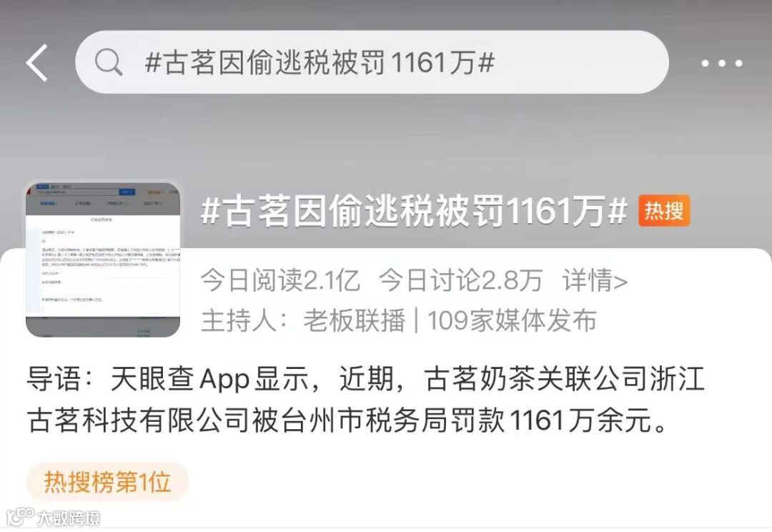The width and height of the screenshot is (772, 532).
Task: Click the 大数跨境 watermark logo
Action: pos(20,517)
